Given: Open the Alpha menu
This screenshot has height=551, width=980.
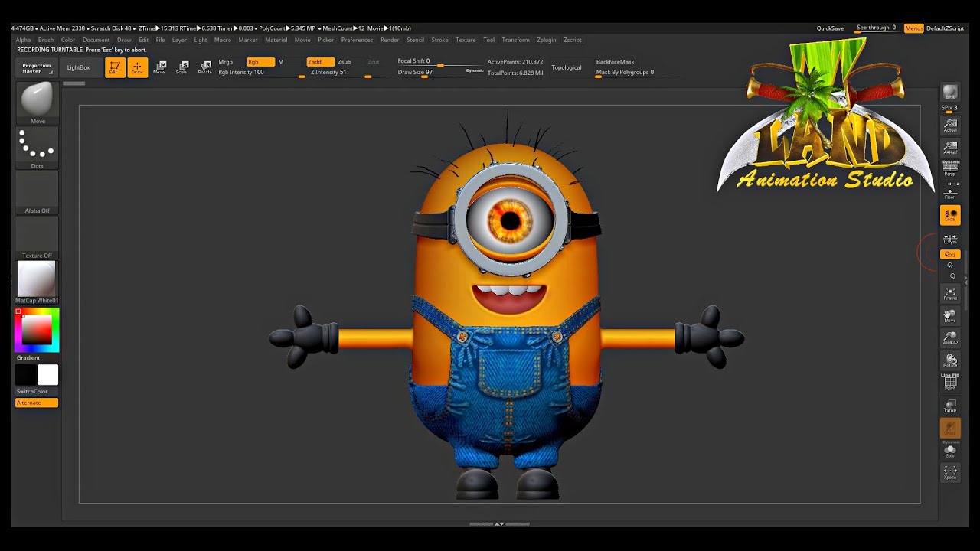Looking at the screenshot, I should (23, 40).
